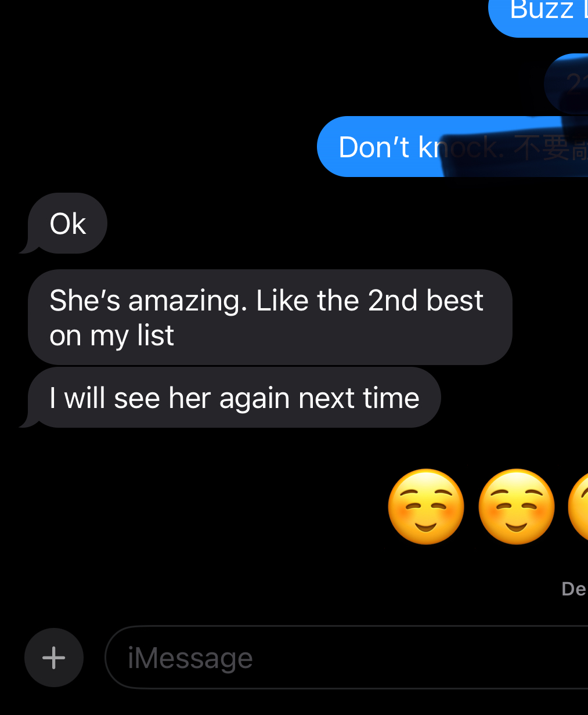The height and width of the screenshot is (715, 588).
Task: Click "on my list" text in the bubble
Action: coord(112,335)
